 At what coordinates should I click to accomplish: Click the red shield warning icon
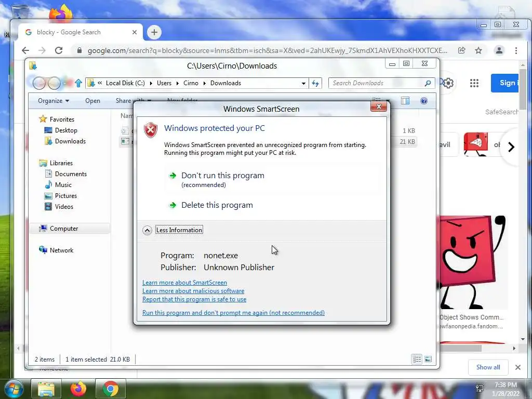click(x=151, y=130)
